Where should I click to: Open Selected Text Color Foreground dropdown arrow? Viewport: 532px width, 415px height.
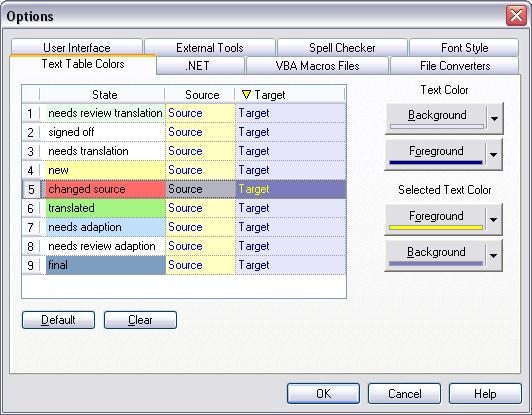[494, 220]
